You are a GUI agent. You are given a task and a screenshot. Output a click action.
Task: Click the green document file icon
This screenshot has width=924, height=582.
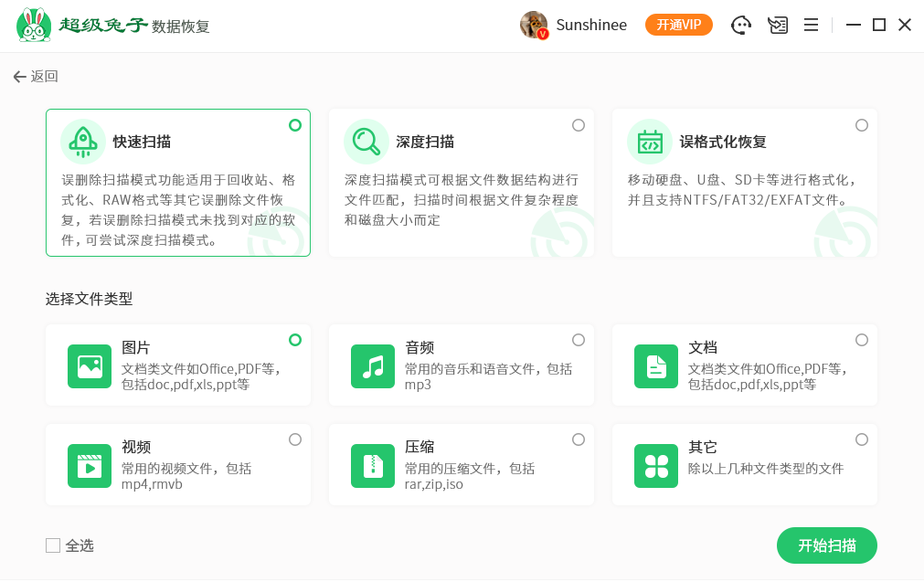pyautogui.click(x=656, y=366)
